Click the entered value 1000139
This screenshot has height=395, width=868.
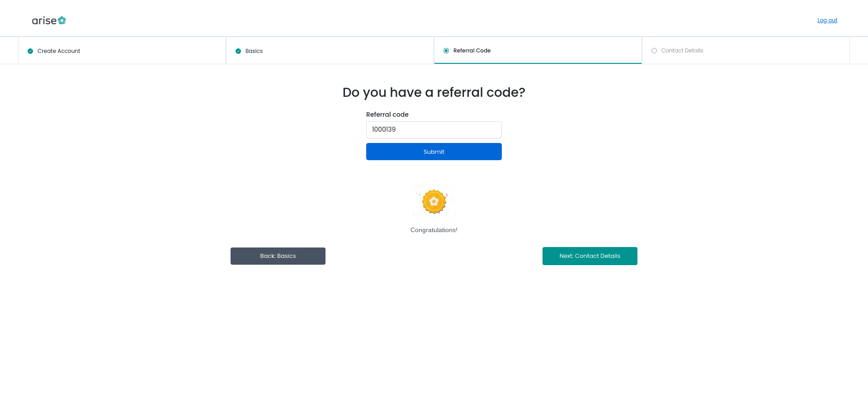(384, 129)
